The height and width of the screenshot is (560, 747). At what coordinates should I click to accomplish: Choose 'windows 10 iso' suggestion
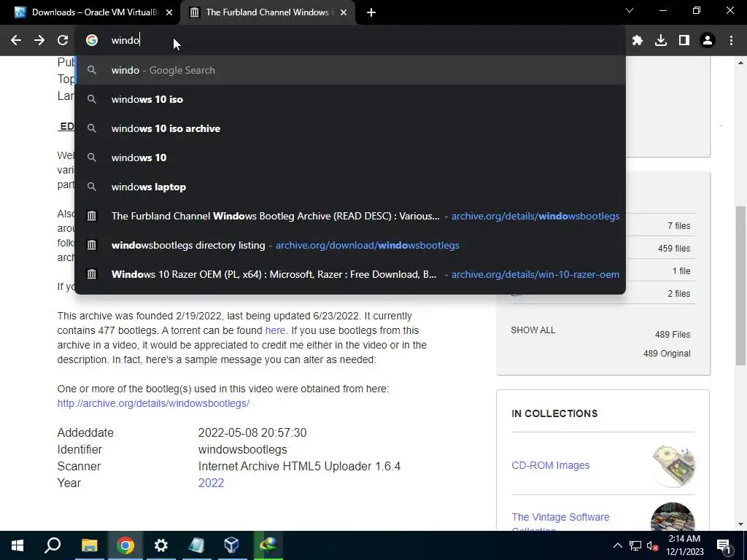point(350,99)
